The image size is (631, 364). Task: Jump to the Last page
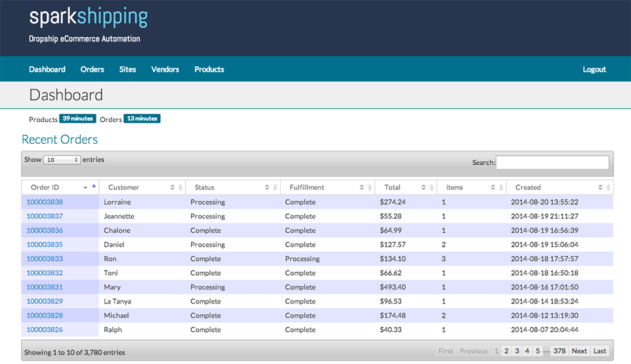(x=599, y=351)
